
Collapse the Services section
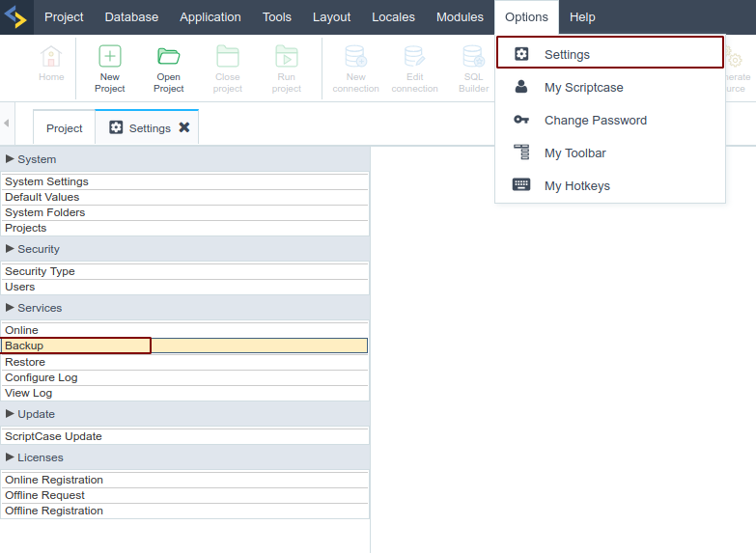coord(11,308)
